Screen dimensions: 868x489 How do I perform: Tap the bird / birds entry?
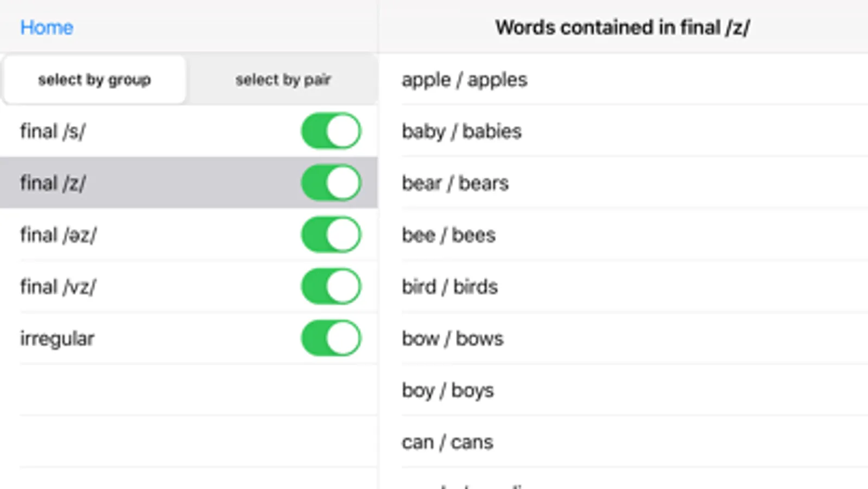tap(449, 286)
